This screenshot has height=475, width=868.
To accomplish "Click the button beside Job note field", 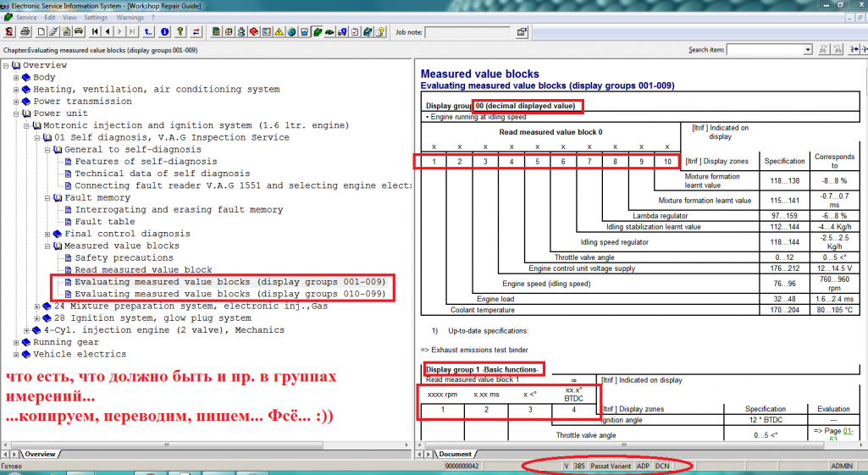I will click(522, 32).
